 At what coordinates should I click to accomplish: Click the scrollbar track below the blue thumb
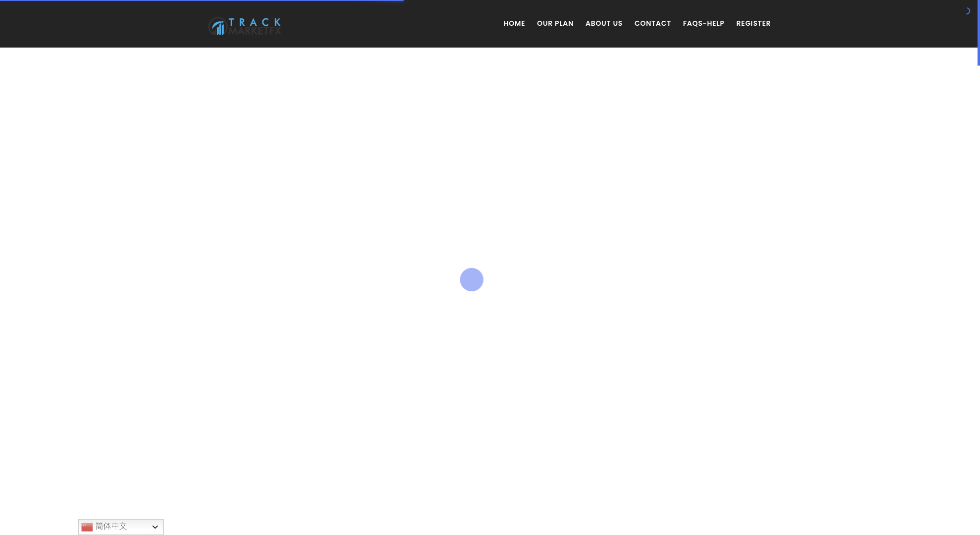click(x=979, y=297)
